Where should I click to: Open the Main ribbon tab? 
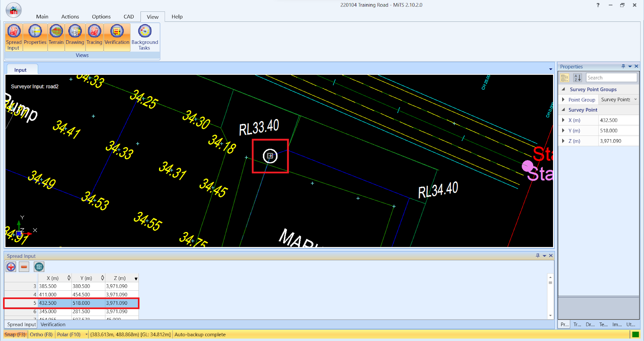pyautogui.click(x=42, y=16)
